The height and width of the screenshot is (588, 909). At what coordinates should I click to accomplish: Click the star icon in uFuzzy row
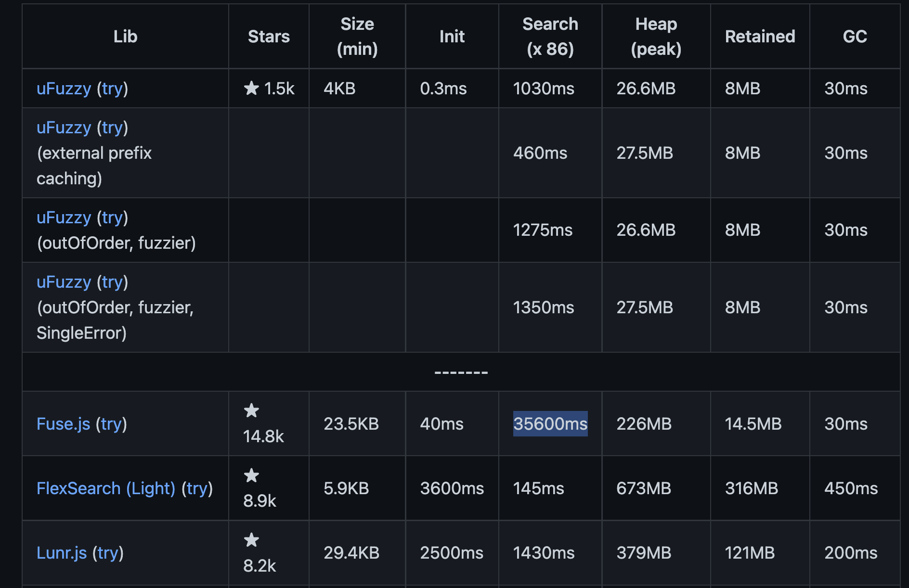[x=251, y=88]
